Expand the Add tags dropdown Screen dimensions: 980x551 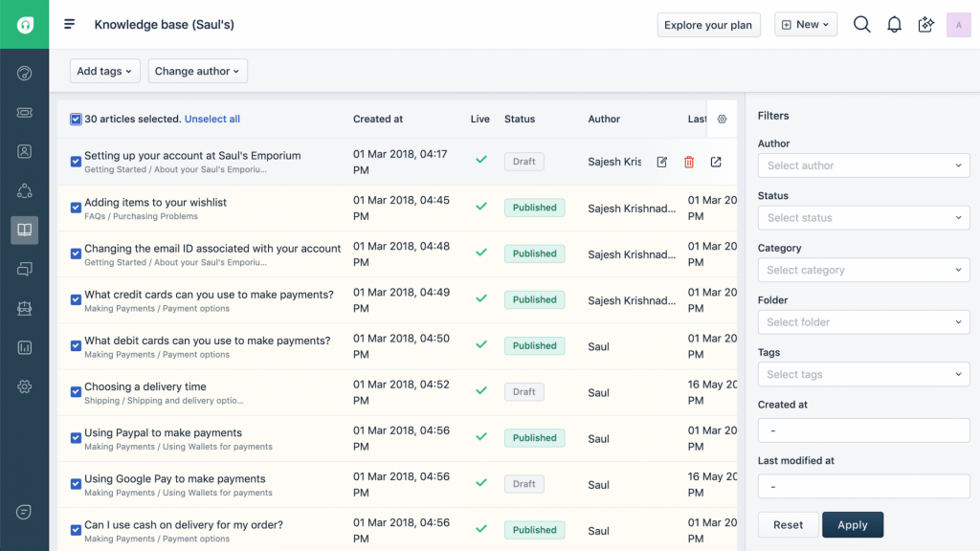(x=104, y=71)
